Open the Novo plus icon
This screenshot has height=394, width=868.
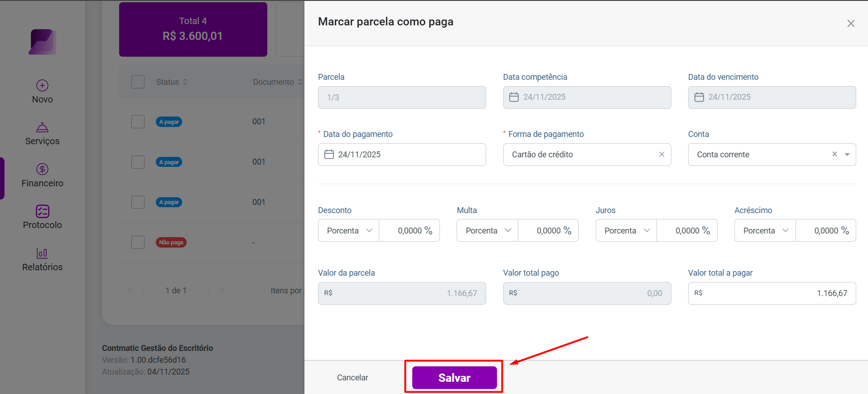pyautogui.click(x=42, y=85)
